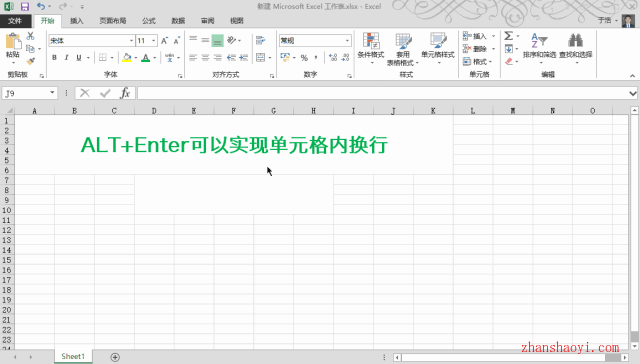Screen dimensions: 640x364
Task: Click the Format Painter brush icon
Action: click(x=31, y=61)
